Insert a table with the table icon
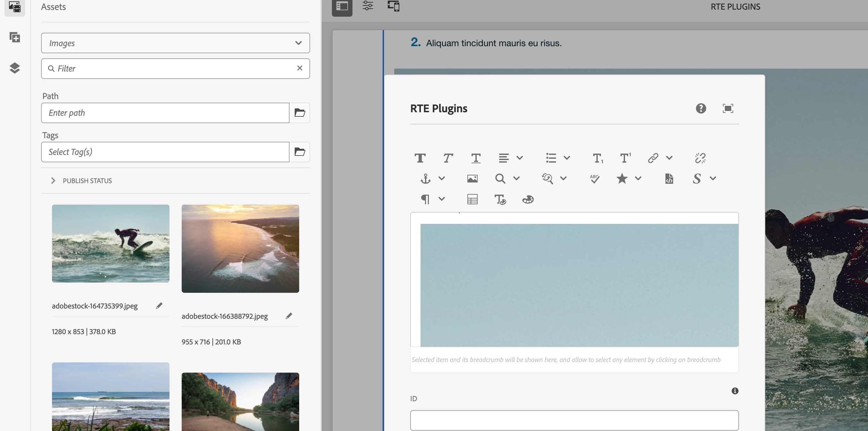The height and width of the screenshot is (431, 868). pyautogui.click(x=472, y=199)
